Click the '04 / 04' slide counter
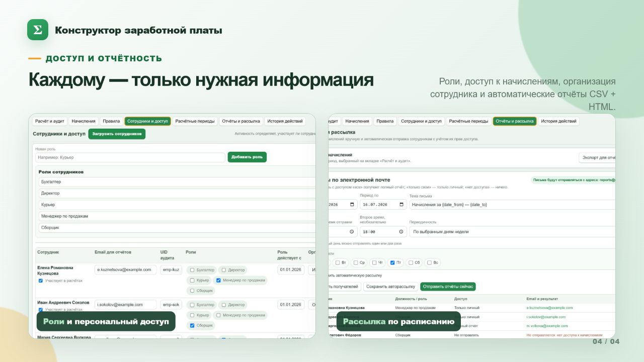 click(x=606, y=342)
